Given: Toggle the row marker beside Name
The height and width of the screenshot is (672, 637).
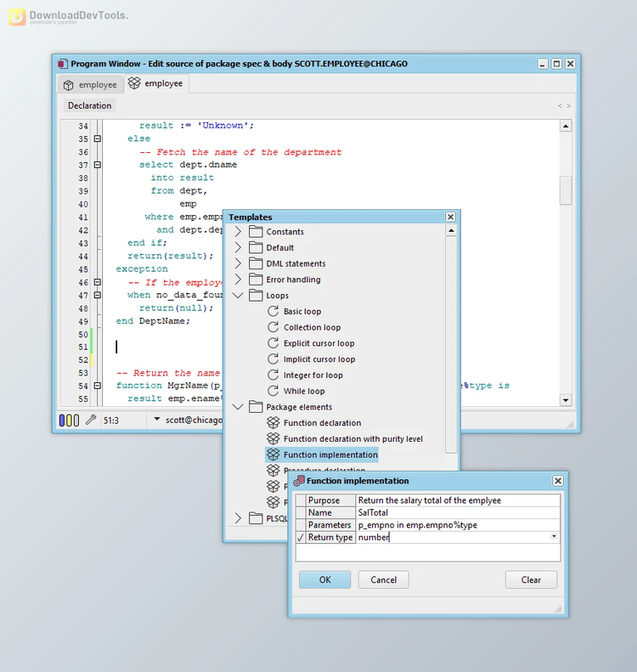Looking at the screenshot, I should [x=301, y=512].
